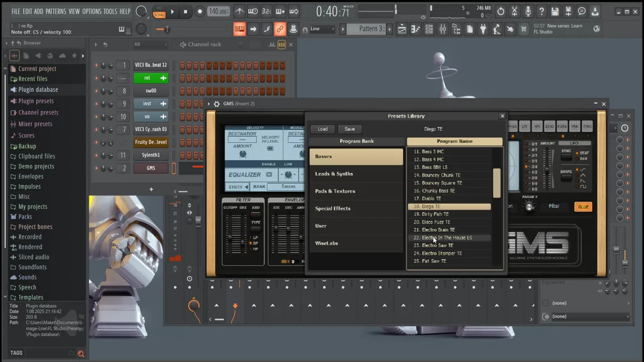
Task: Click Save in Presets Library
Action: [350, 129]
